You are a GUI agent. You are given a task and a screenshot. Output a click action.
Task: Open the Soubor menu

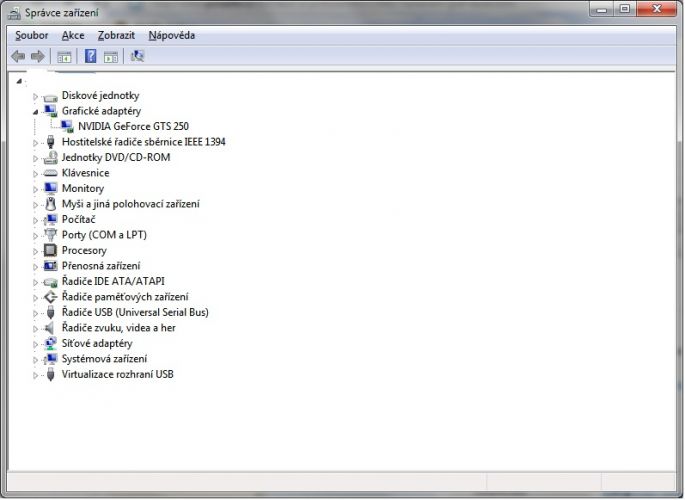(x=31, y=35)
